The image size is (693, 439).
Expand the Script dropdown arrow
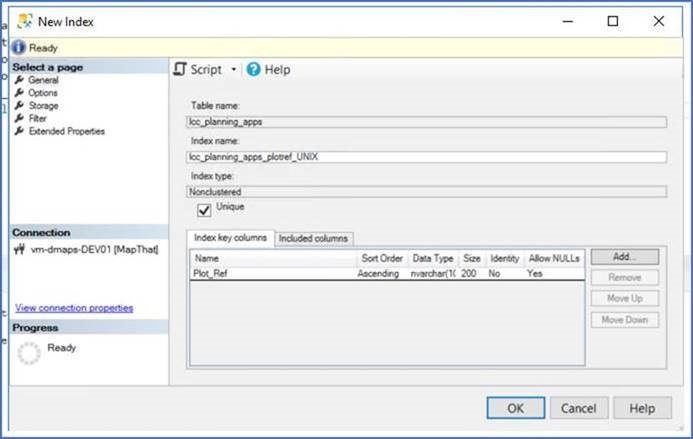234,69
